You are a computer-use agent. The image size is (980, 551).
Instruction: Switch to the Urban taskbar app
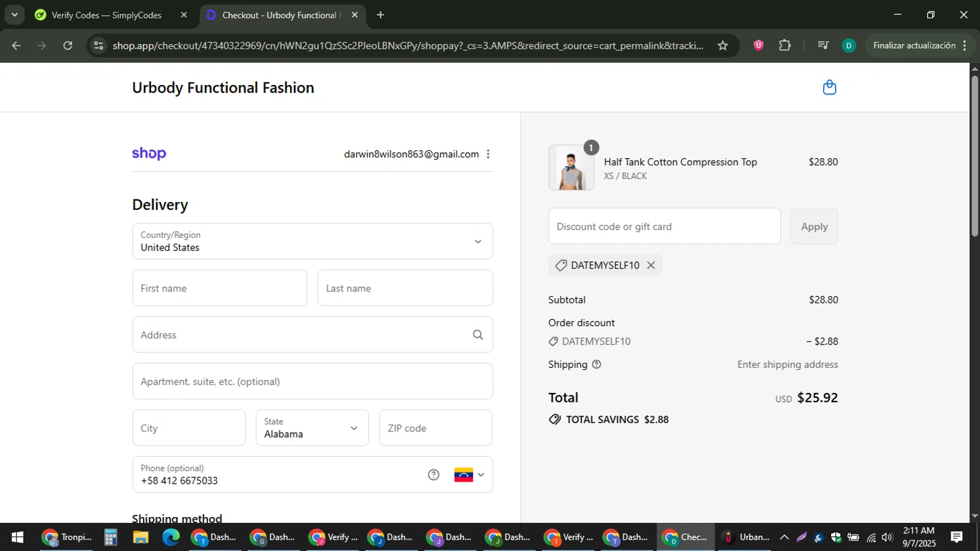click(x=745, y=537)
